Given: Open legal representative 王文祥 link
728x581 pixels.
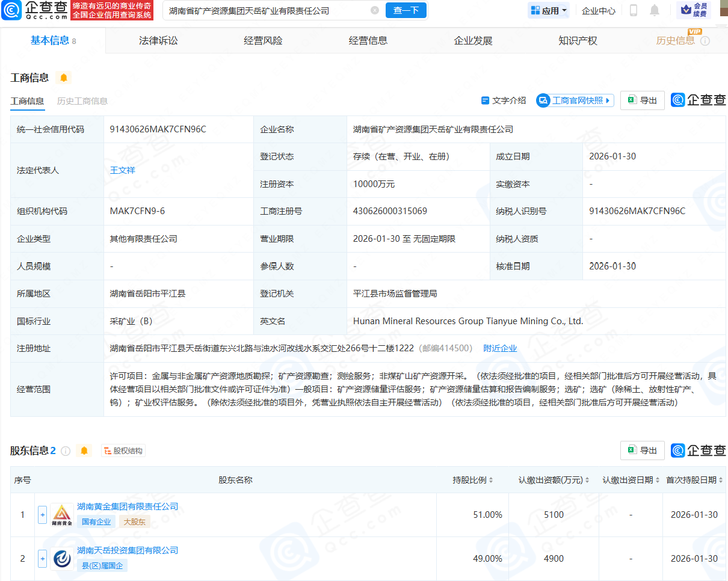Looking at the screenshot, I should (x=123, y=170).
